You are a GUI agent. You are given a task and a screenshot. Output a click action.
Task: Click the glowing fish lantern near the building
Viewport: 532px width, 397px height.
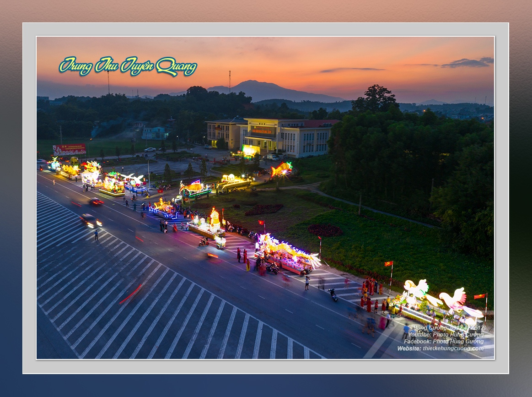pos(281,169)
